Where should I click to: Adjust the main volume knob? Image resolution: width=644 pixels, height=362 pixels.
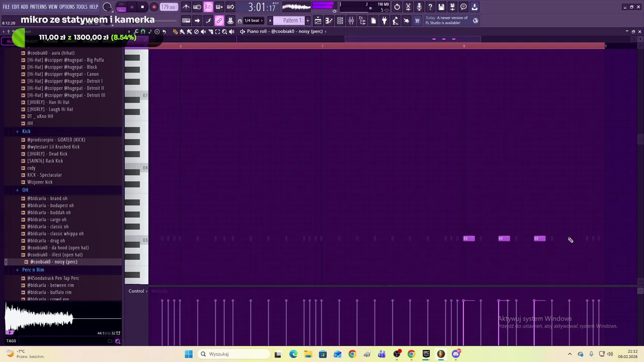[107, 7]
